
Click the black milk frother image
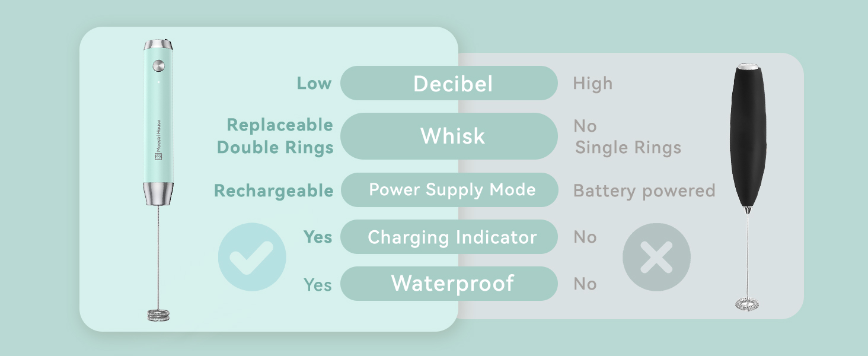click(x=748, y=142)
